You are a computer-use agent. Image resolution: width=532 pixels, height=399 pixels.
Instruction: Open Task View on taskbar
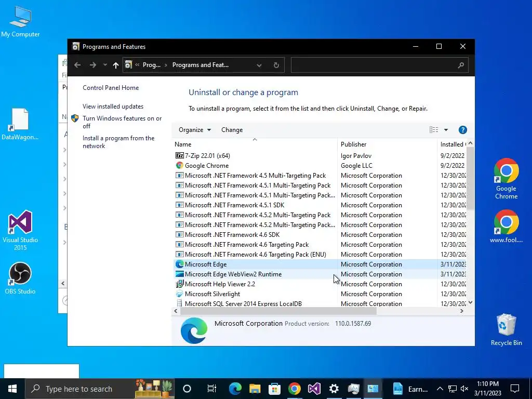point(212,389)
